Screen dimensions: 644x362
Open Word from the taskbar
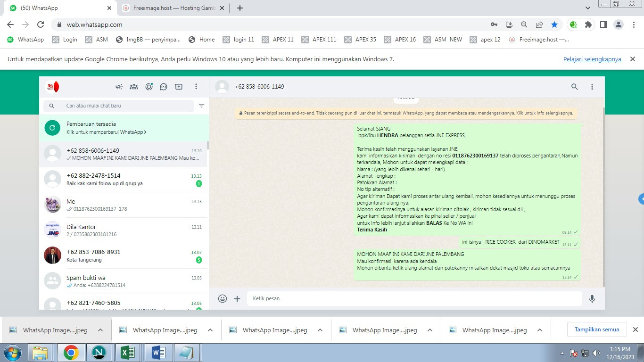[158, 353]
